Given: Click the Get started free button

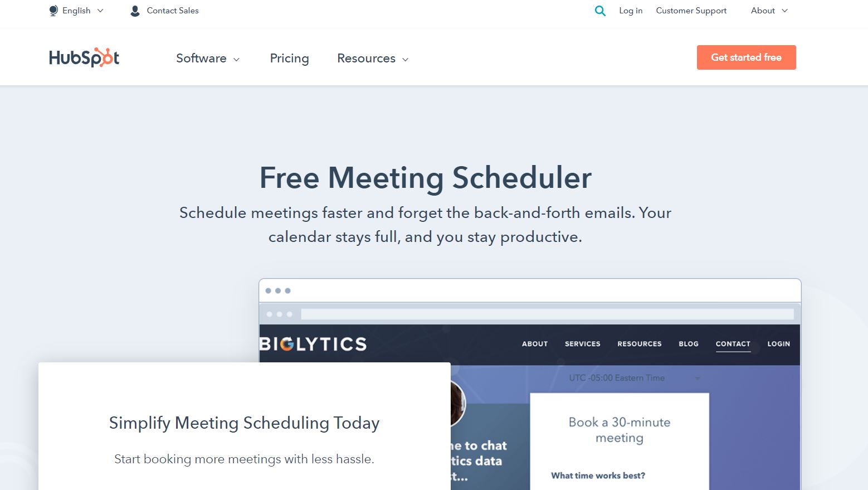Looking at the screenshot, I should pyautogui.click(x=746, y=57).
